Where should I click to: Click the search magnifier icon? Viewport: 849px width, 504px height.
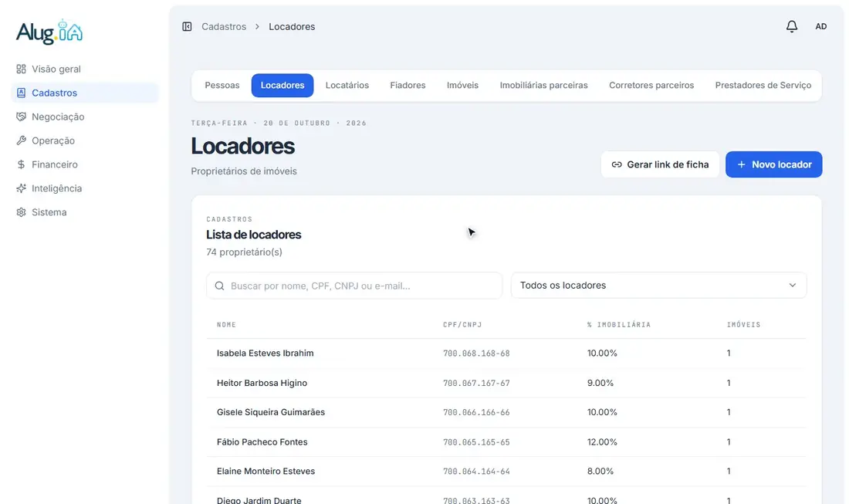click(219, 286)
